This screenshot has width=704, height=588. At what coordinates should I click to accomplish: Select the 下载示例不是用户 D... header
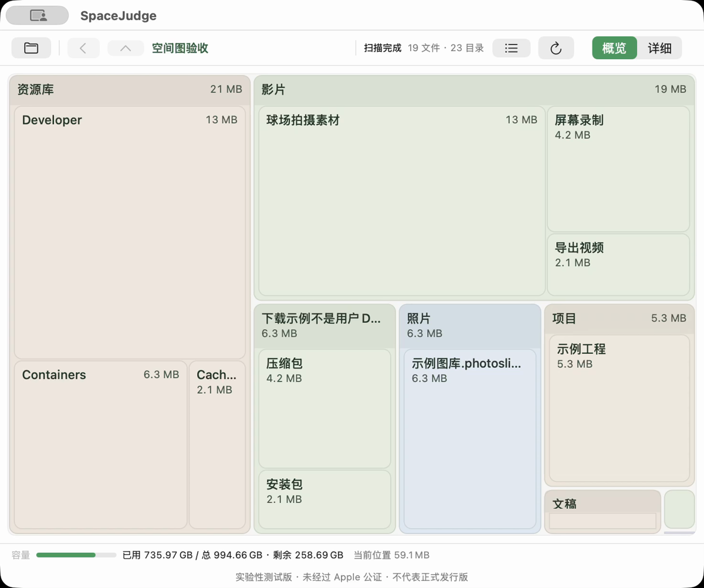325,326
